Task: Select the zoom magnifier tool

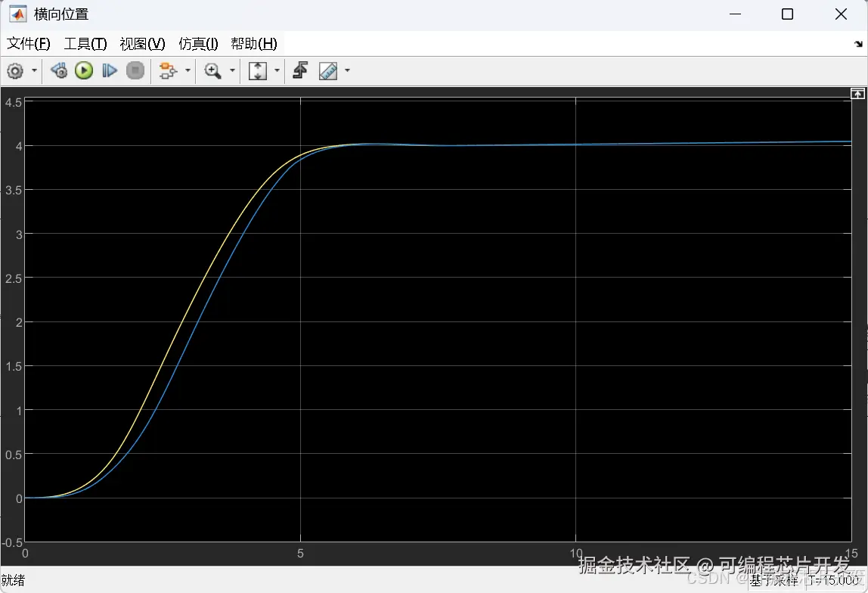Action: tap(212, 70)
